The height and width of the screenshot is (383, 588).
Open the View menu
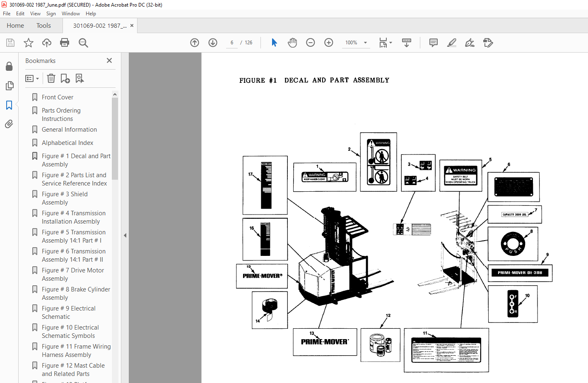[x=35, y=14]
